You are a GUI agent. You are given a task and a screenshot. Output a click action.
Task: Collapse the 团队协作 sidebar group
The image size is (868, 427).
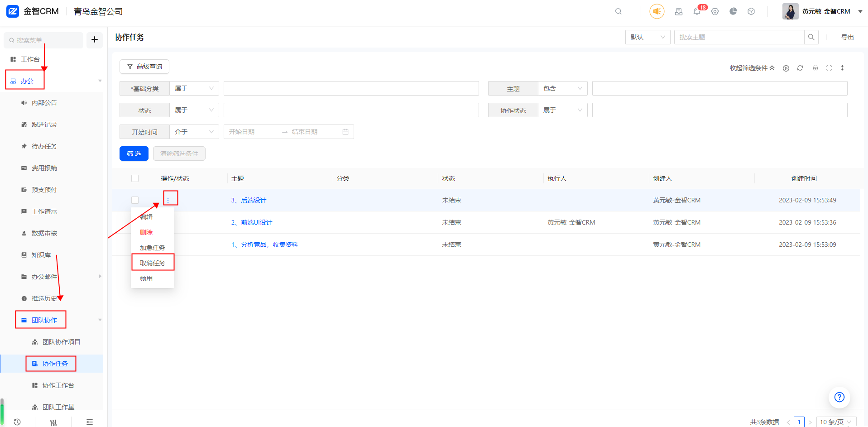point(100,320)
